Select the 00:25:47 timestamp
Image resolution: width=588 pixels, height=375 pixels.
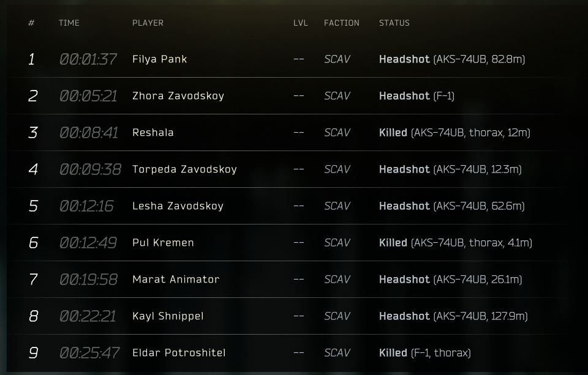coord(89,353)
